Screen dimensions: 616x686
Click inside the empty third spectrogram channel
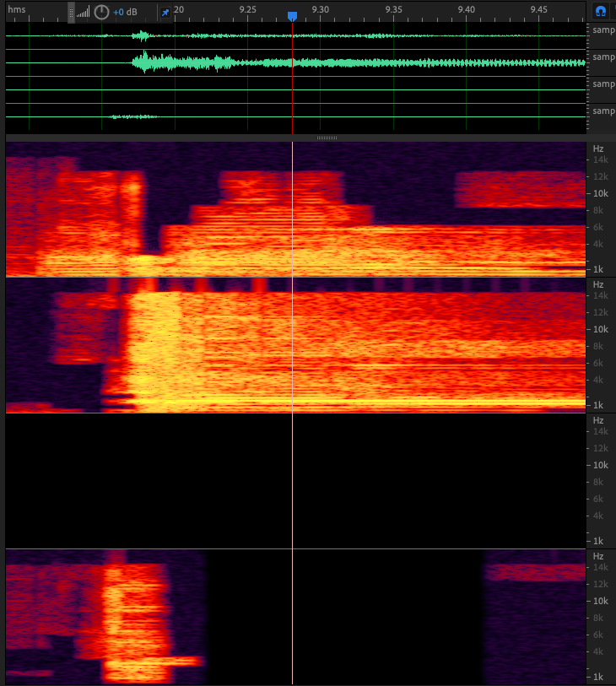pyautogui.click(x=295, y=481)
